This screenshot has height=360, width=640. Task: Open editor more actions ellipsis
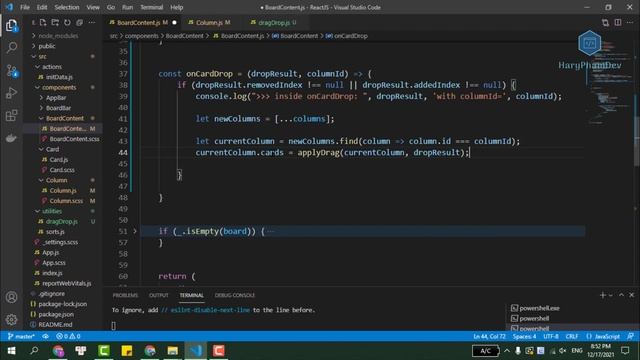pyautogui.click(x=630, y=22)
